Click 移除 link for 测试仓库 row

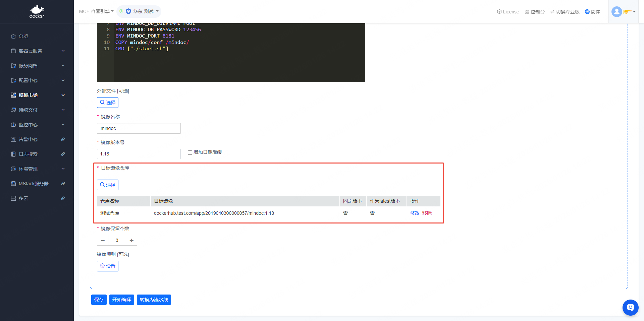point(427,213)
